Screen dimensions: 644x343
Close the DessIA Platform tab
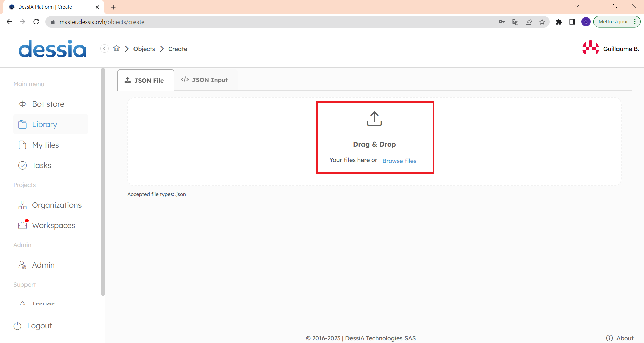(x=97, y=7)
